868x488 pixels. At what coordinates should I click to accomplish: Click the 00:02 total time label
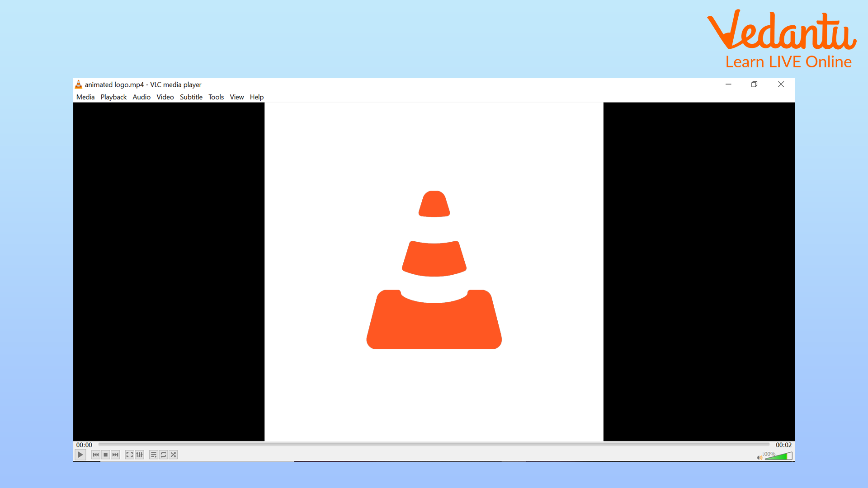coord(783,445)
